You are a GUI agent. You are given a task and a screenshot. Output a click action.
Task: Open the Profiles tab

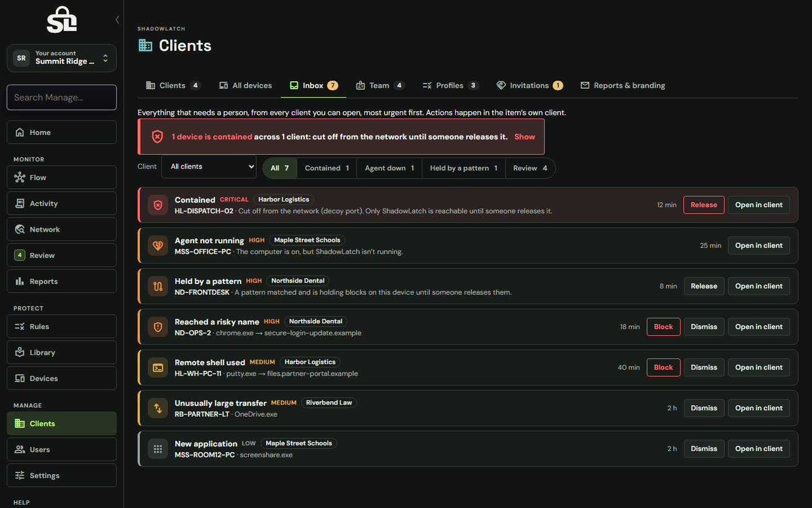pos(451,85)
